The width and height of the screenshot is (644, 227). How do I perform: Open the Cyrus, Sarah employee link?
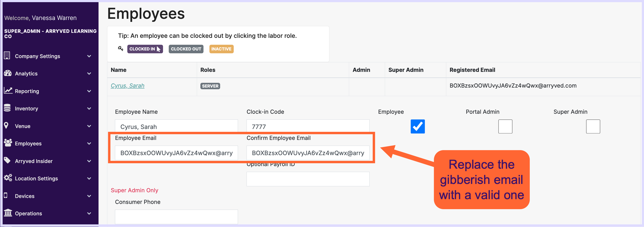pyautogui.click(x=128, y=85)
